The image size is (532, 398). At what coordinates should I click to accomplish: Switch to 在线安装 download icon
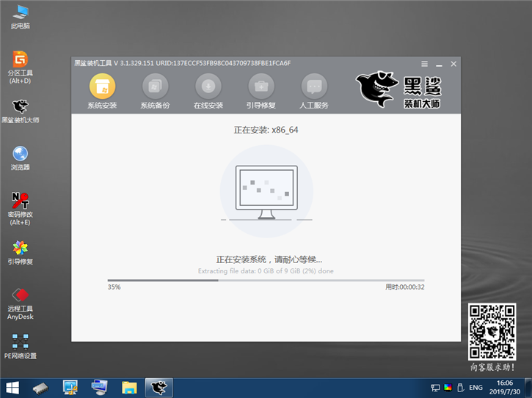pyautogui.click(x=208, y=86)
